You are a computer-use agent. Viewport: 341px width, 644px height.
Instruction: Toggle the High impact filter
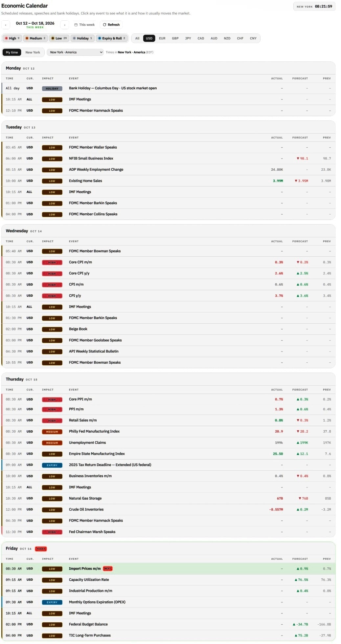pos(12,38)
